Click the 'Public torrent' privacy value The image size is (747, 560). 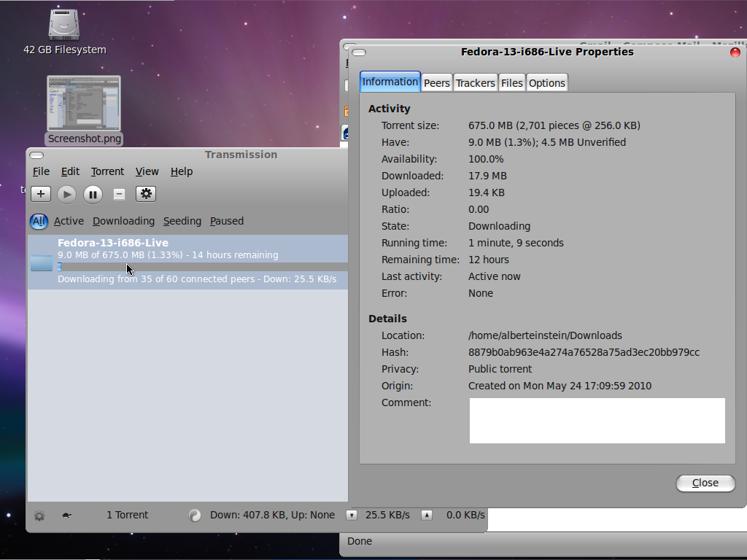[x=500, y=369]
